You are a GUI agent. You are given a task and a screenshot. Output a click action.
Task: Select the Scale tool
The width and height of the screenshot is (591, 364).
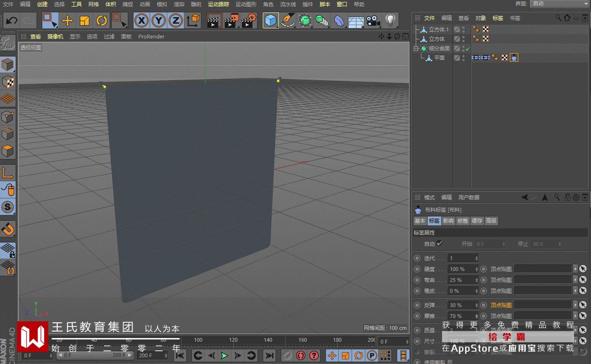pyautogui.click(x=85, y=20)
